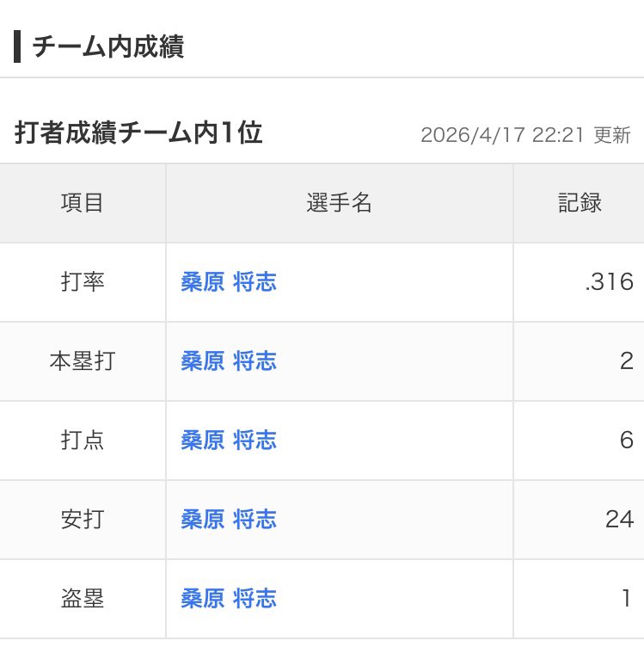The image size is (644, 653).
Task: Open the 桑原 将志 link in the 盗塁 row
Action: (x=229, y=599)
